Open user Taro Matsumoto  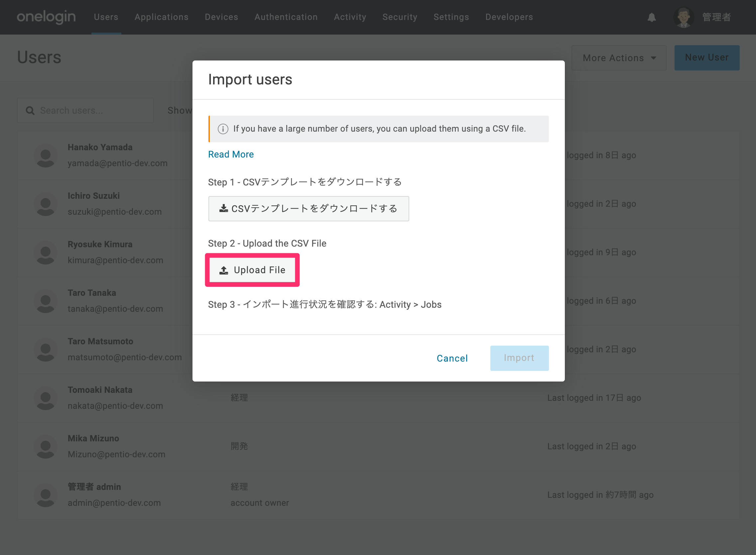click(100, 341)
